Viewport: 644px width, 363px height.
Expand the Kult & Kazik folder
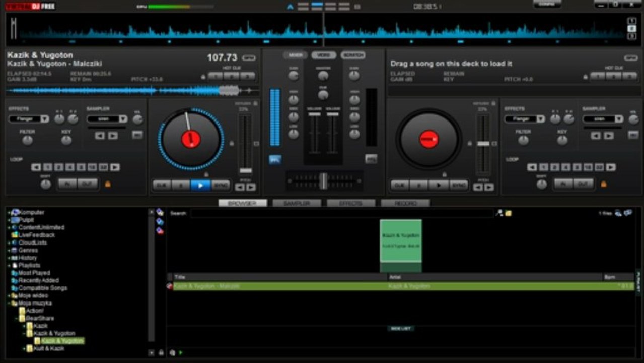tap(24, 349)
